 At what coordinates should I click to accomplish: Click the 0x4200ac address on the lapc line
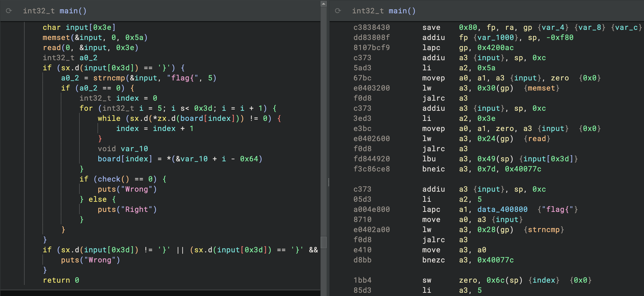tap(495, 48)
